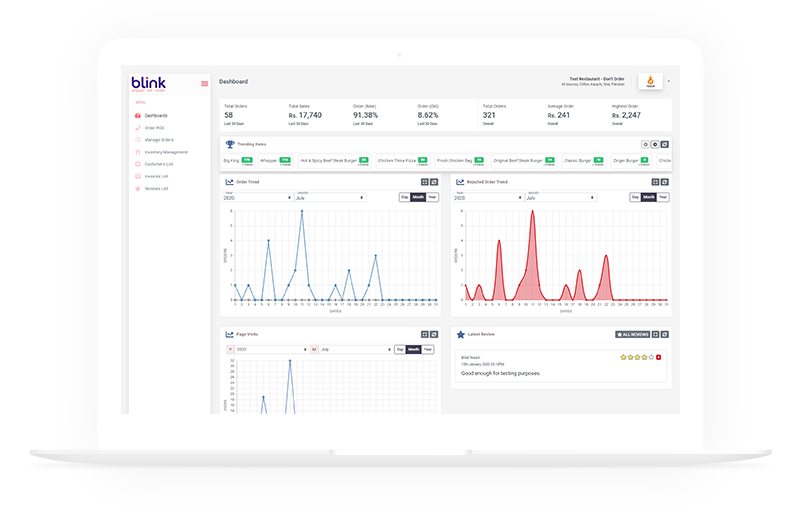The width and height of the screenshot is (800, 508).
Task: Open the Month dropdown in Rejected Order Trend
Action: click(560, 198)
